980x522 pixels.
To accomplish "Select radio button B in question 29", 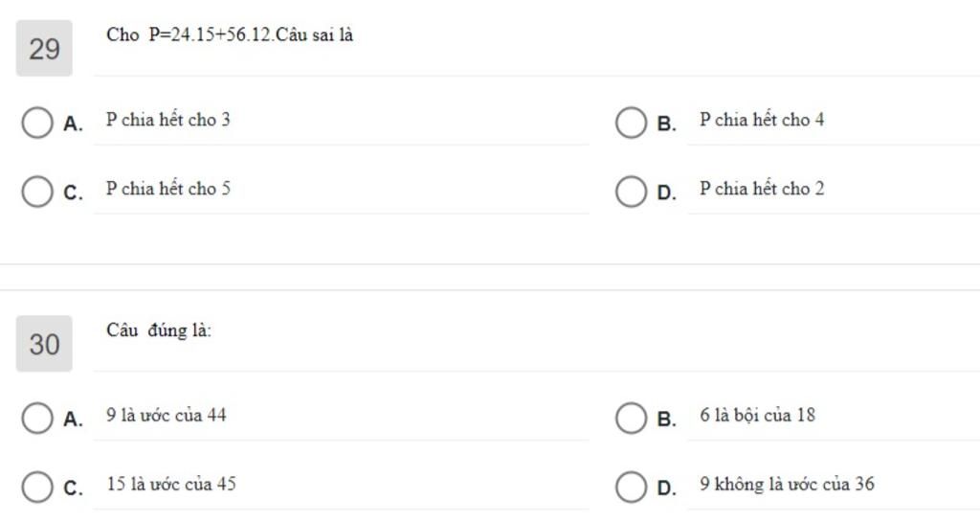I will 631,123.
